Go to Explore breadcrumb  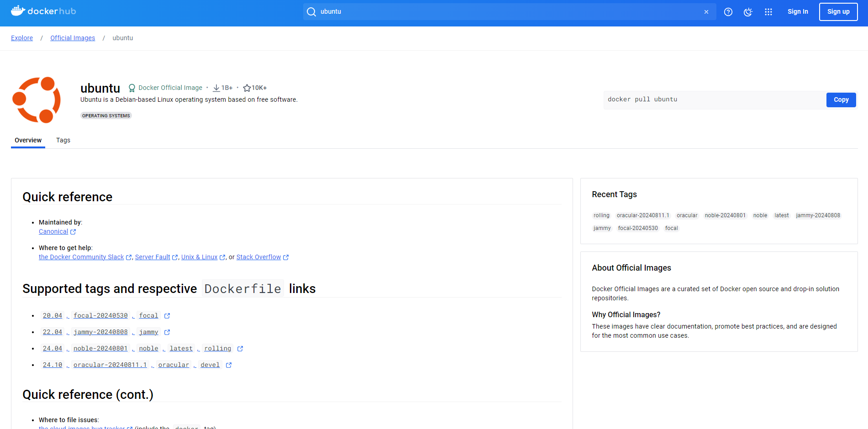click(22, 38)
